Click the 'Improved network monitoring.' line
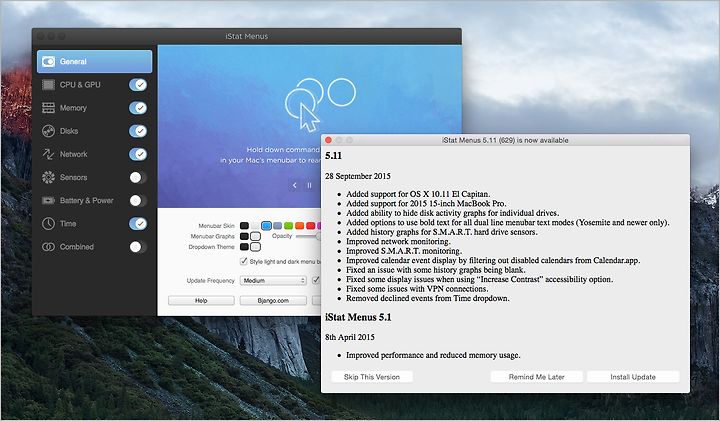Screen dimensions: 720x421 [x=398, y=241]
